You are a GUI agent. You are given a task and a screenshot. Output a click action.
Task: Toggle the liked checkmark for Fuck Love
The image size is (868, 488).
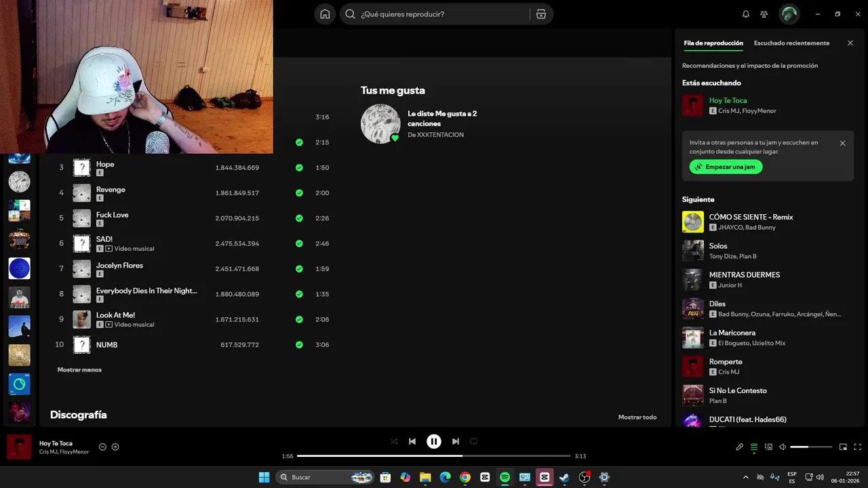pos(299,218)
